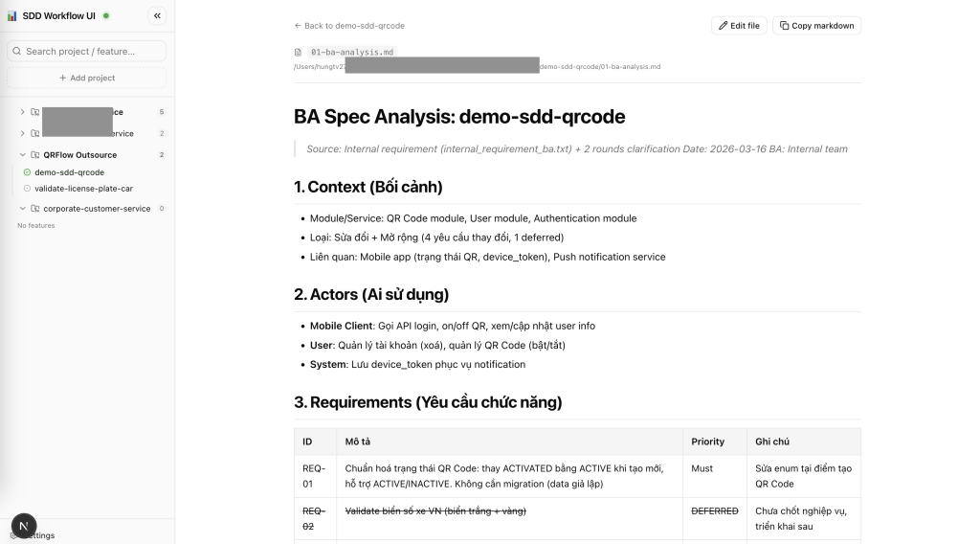
Task: Go back to demo-sdd-qrcode link
Action: [x=349, y=26]
